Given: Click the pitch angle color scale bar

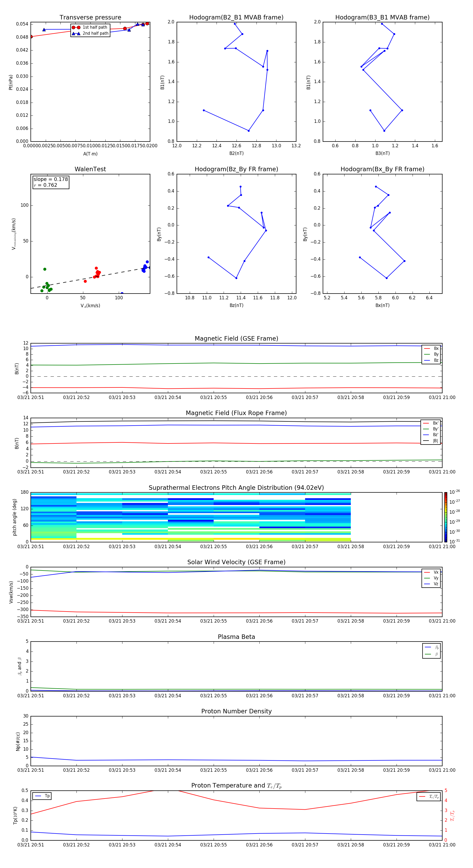Looking at the screenshot, I should [x=445, y=517].
